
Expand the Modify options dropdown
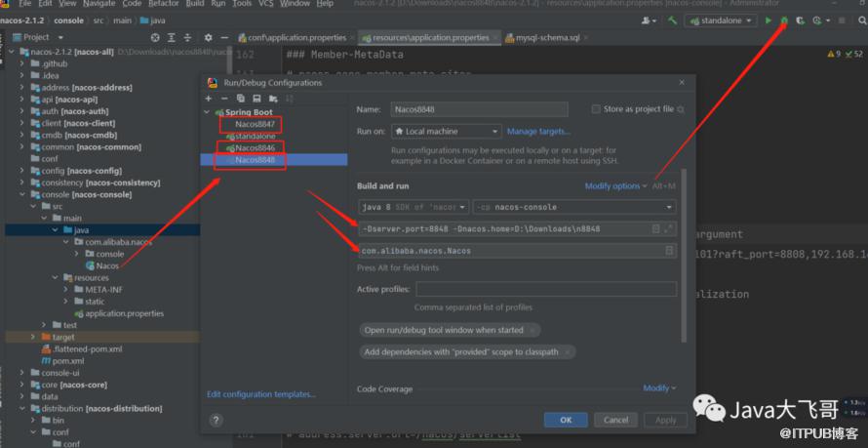click(x=616, y=185)
